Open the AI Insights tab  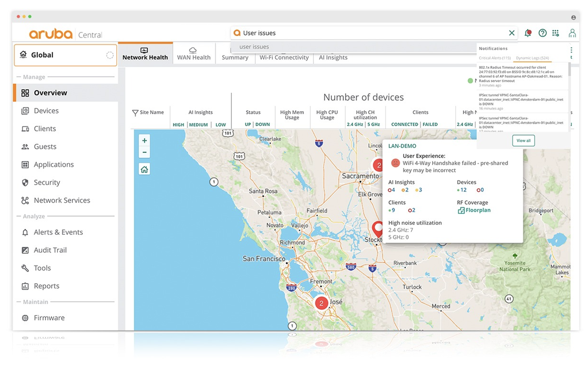[333, 57]
